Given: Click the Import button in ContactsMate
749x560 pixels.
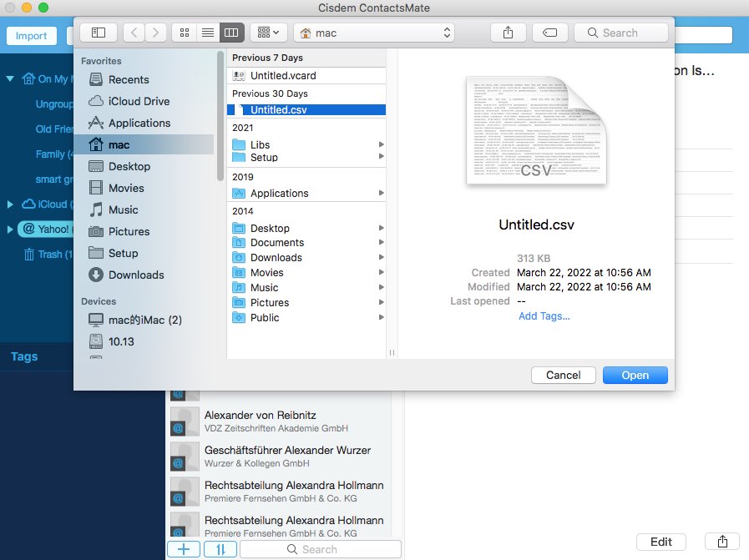Looking at the screenshot, I should (31, 36).
